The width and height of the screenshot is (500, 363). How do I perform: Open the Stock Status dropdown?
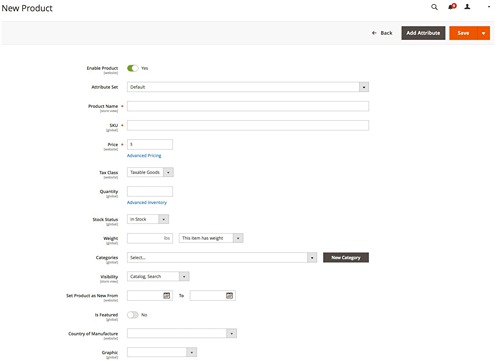pos(148,219)
